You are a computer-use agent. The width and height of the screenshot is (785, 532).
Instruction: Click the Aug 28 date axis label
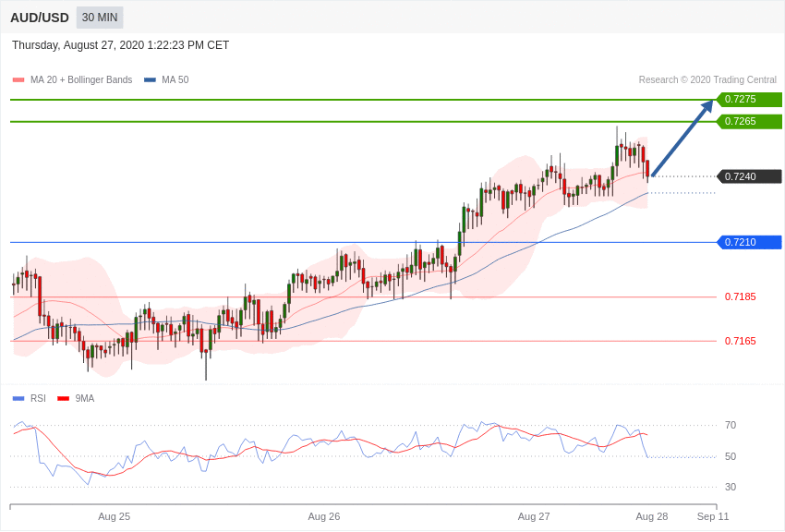point(652,516)
